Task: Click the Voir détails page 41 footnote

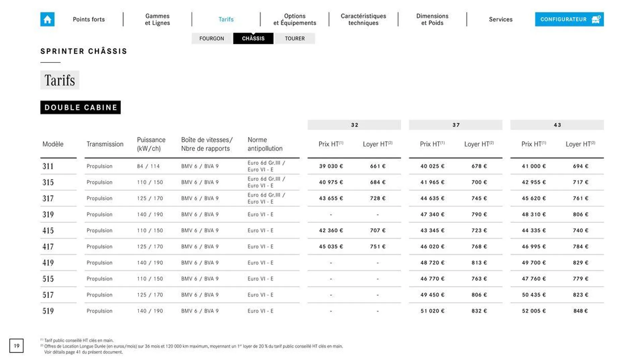Action: coord(84,352)
